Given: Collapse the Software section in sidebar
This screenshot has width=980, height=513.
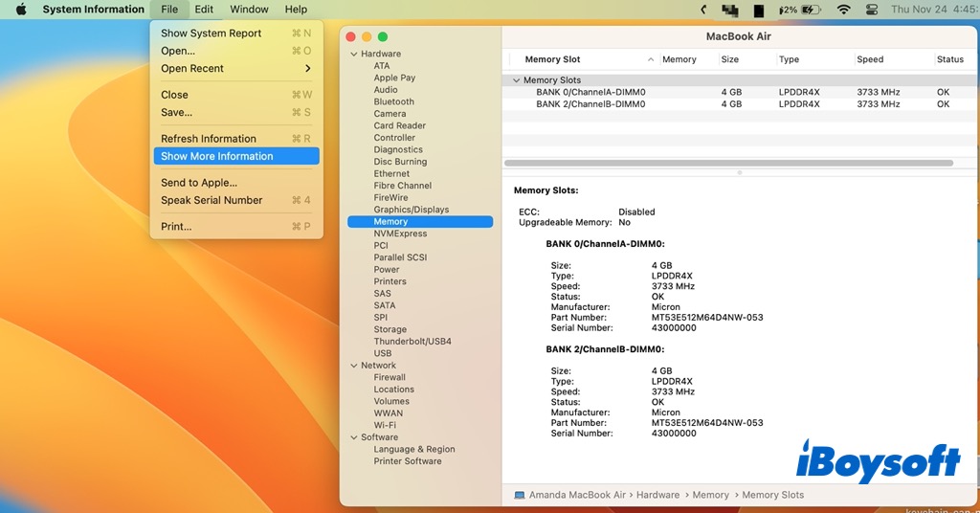Looking at the screenshot, I should point(354,437).
